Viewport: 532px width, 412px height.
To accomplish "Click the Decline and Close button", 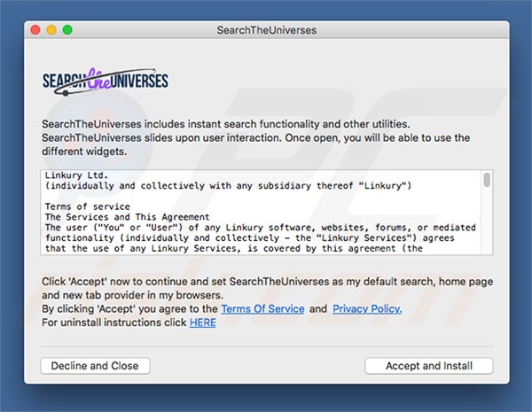I will 95,366.
